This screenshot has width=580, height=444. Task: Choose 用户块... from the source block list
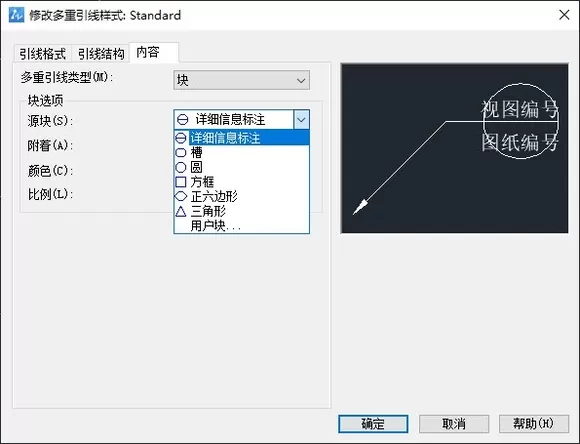pos(215,226)
